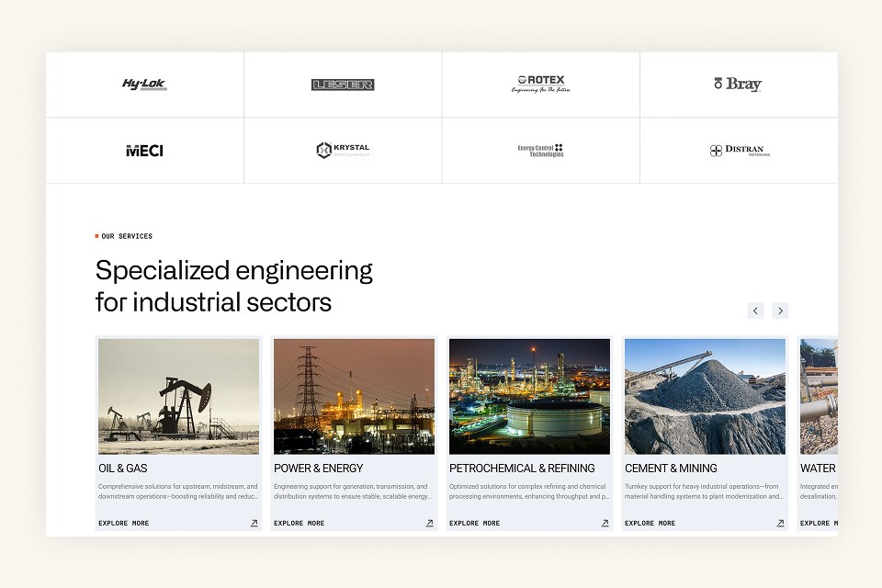This screenshot has width=882, height=588.
Task: Click the LESER brand logo
Action: 343,85
